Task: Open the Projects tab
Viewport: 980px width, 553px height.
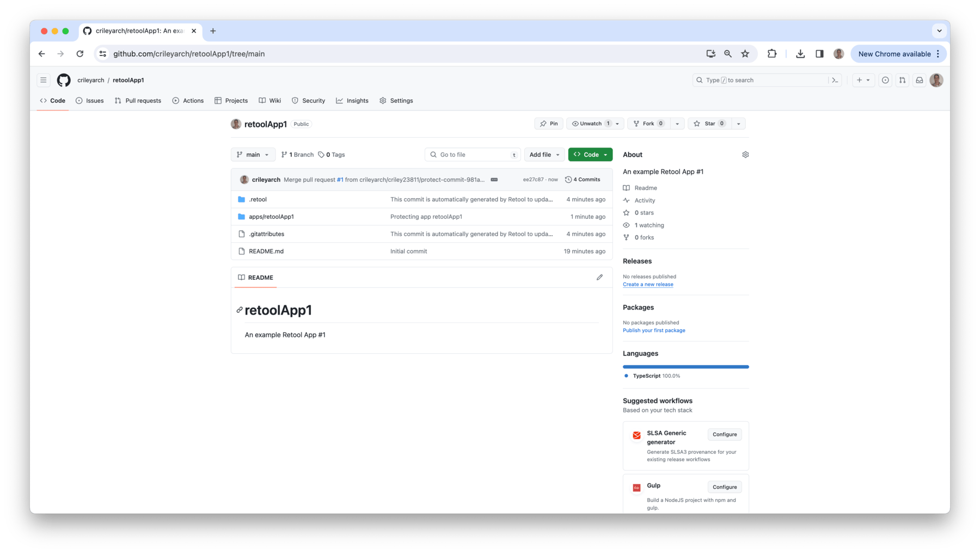Action: point(231,101)
